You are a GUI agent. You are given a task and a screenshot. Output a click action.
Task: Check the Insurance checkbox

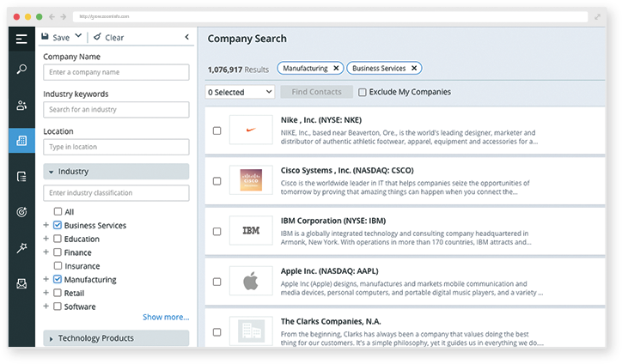coord(58,265)
